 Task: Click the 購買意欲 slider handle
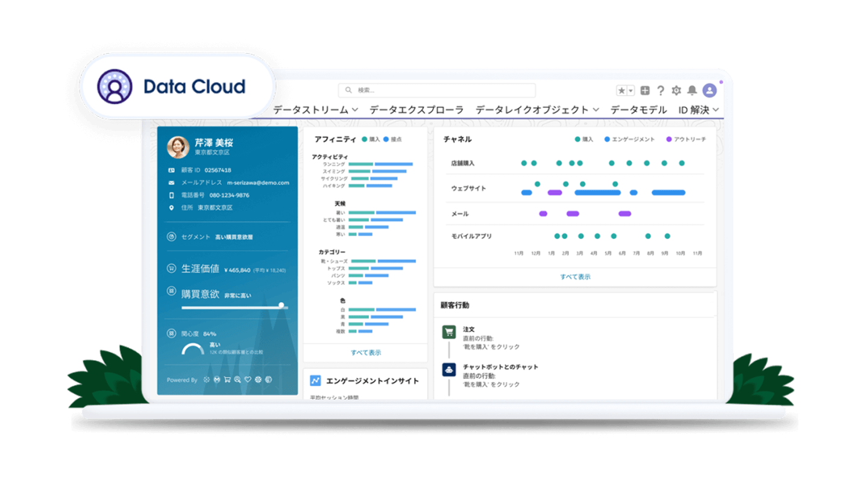point(281,305)
